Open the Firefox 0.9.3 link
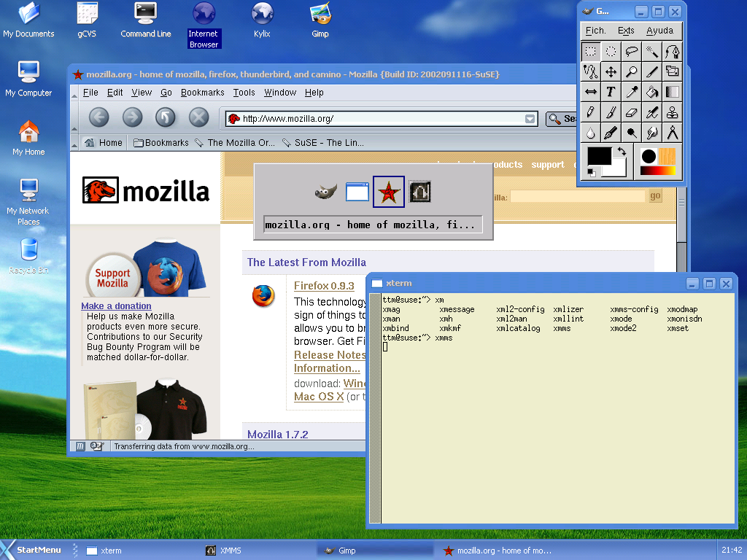The height and width of the screenshot is (560, 747). point(324,286)
